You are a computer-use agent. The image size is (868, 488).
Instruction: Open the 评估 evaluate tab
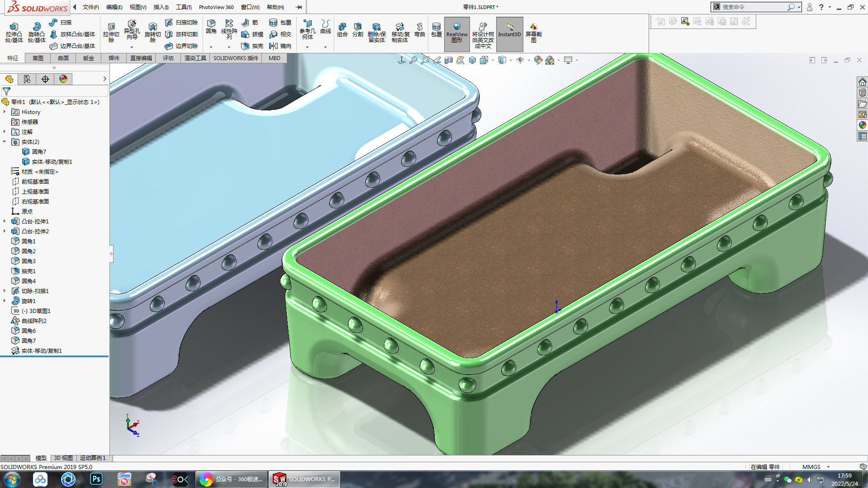click(168, 58)
